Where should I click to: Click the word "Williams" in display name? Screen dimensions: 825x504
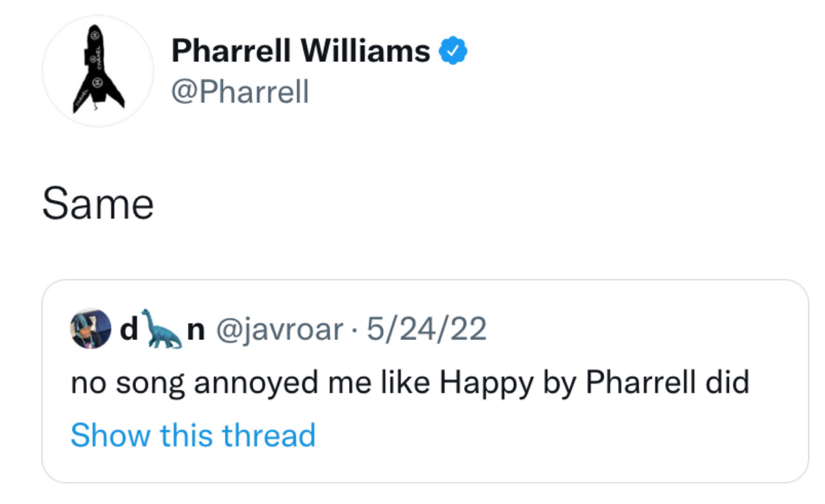[365, 51]
